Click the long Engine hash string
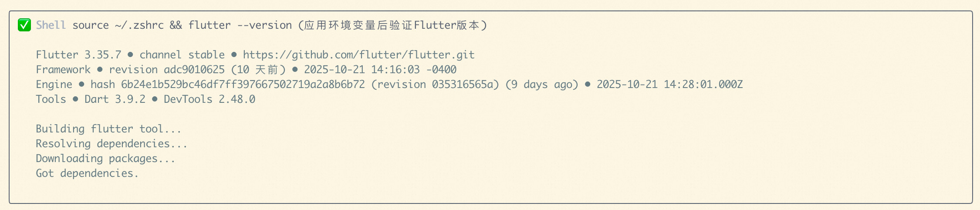Screen dimensions: 980x210 [243, 85]
